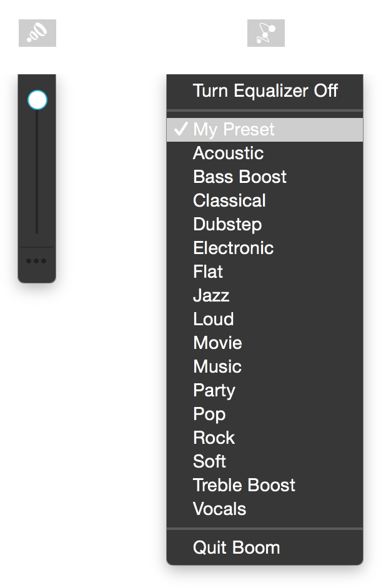381x588 pixels.
Task: Apply the Dubstep preset
Action: 265,224
